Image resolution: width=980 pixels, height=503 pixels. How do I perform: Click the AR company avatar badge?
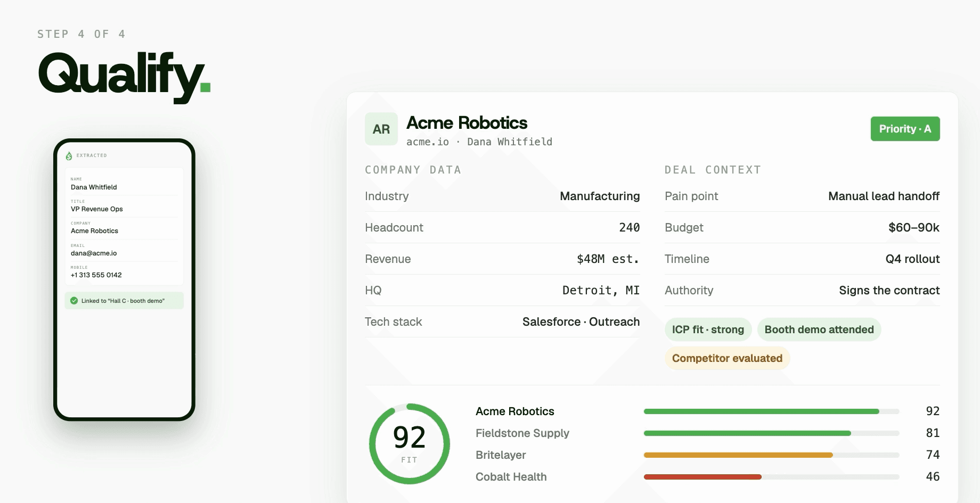(381, 129)
